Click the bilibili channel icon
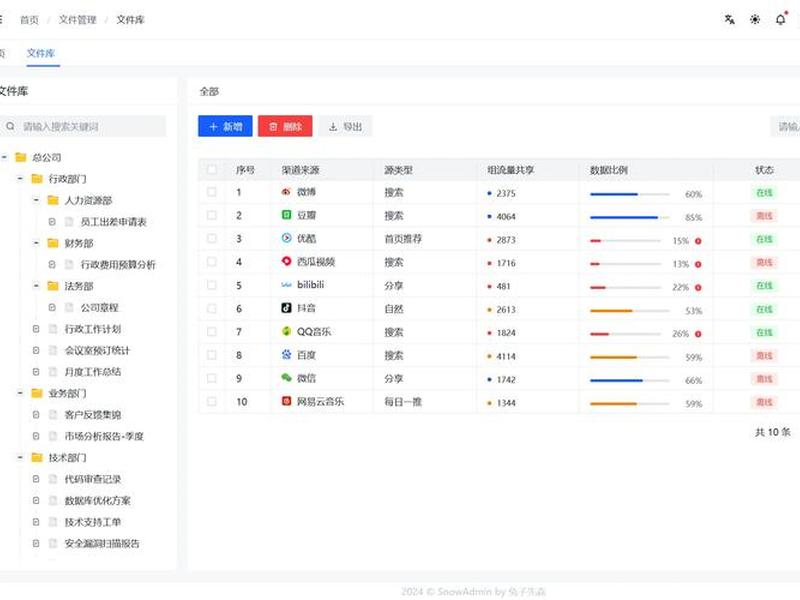This screenshot has height=600, width=800. pos(286,285)
